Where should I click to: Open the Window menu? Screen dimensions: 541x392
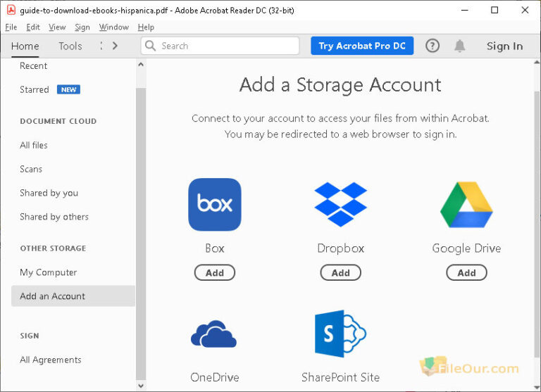coord(113,27)
